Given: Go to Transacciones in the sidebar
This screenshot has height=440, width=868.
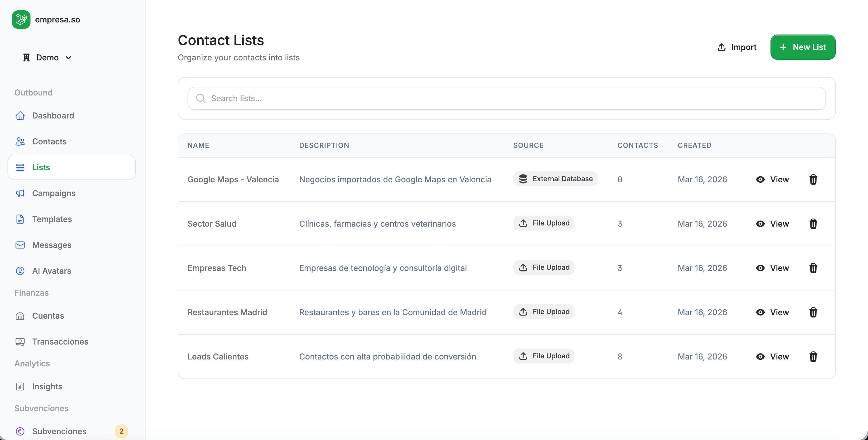Looking at the screenshot, I should coord(60,342).
